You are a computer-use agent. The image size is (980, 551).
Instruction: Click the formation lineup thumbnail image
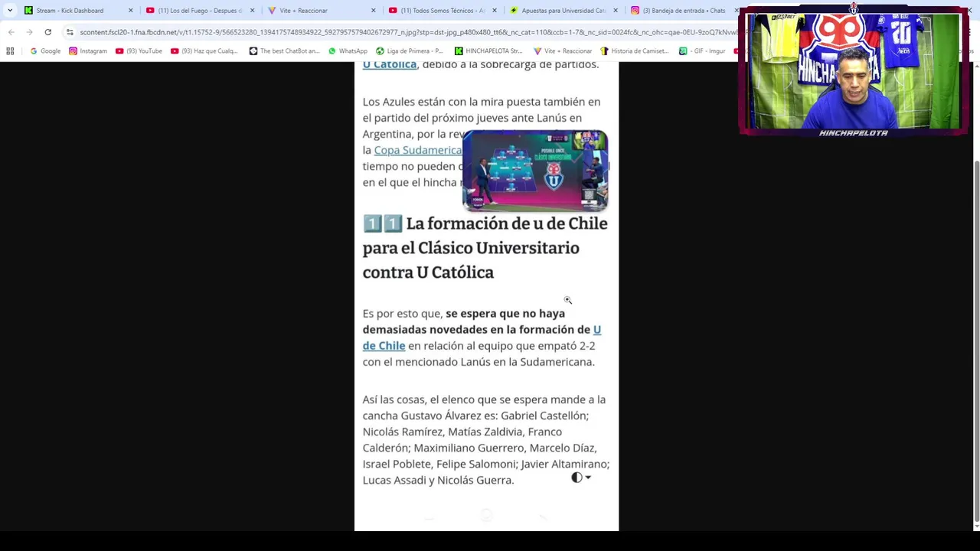535,171
